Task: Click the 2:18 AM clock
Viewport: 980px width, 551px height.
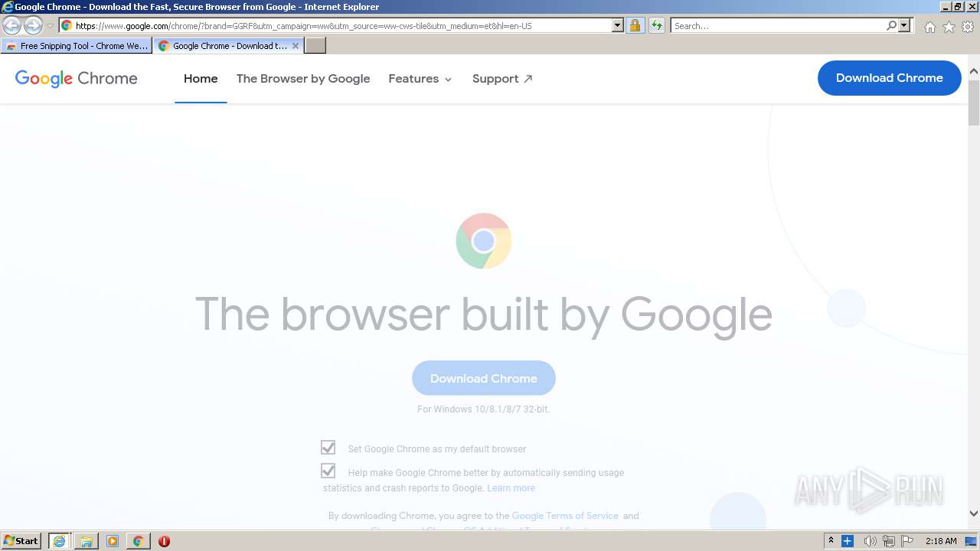Action: tap(941, 541)
